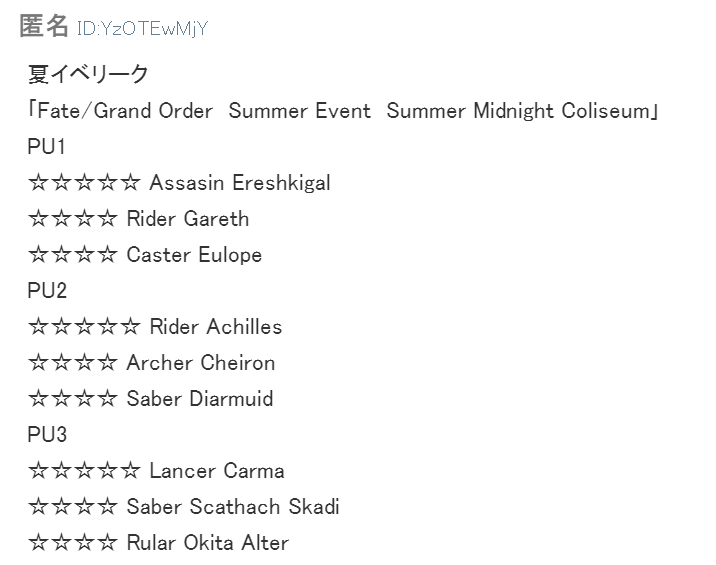Click the poster ID link YzOTEwMjY
Viewport: 716px width, 565px height.
coord(142,28)
